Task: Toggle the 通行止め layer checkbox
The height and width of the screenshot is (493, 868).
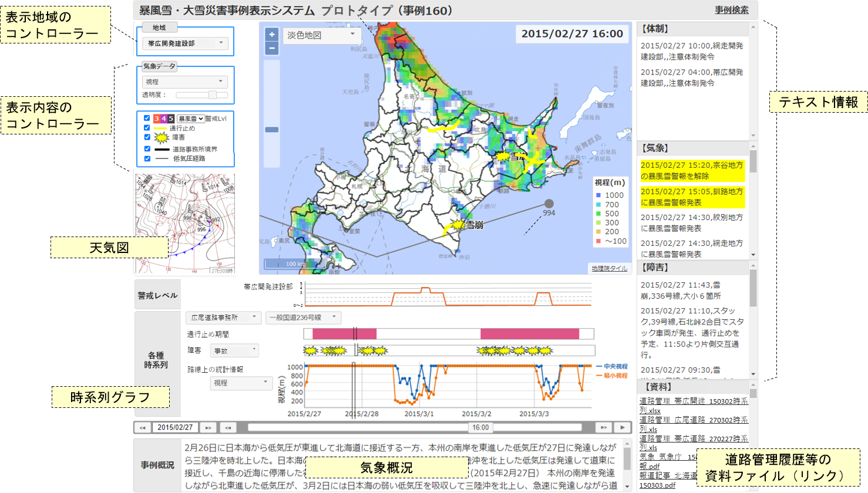Action: 147,127
